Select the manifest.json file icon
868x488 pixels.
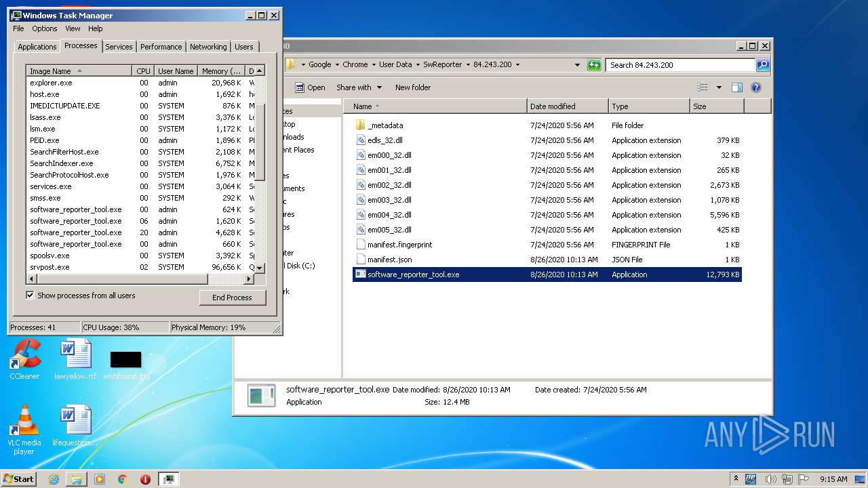click(361, 260)
